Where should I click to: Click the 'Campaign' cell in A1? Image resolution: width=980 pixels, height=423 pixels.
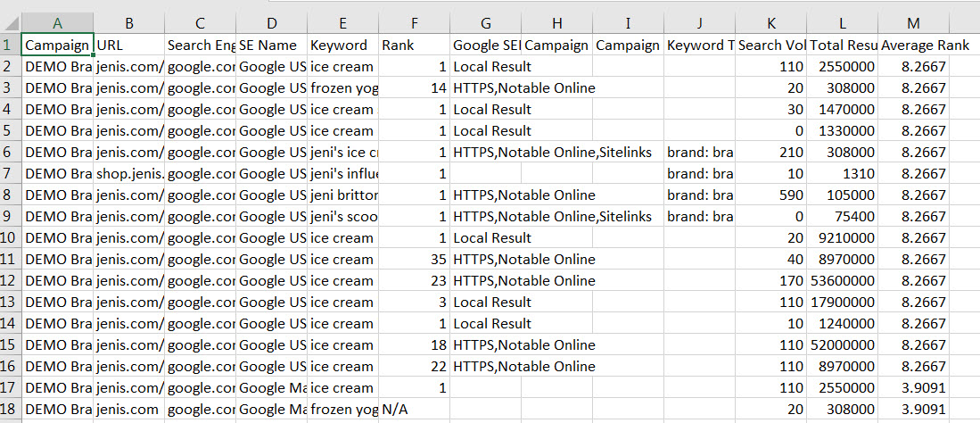[58, 45]
